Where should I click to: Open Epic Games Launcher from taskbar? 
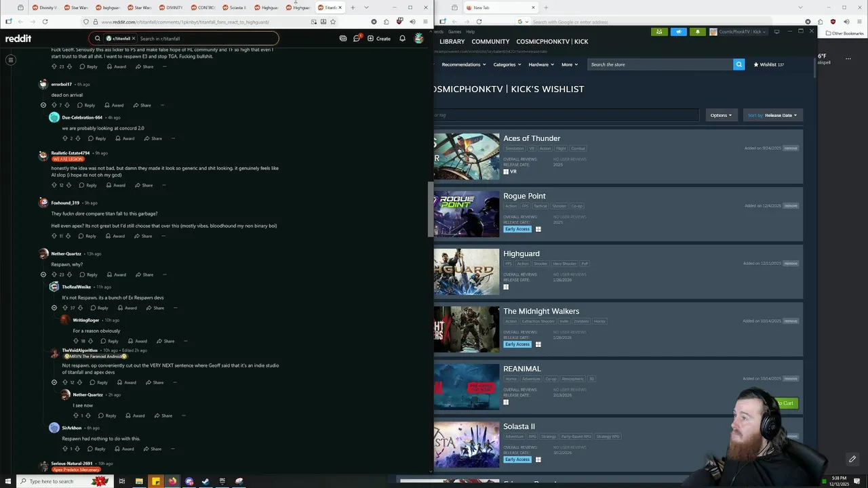coord(222,481)
